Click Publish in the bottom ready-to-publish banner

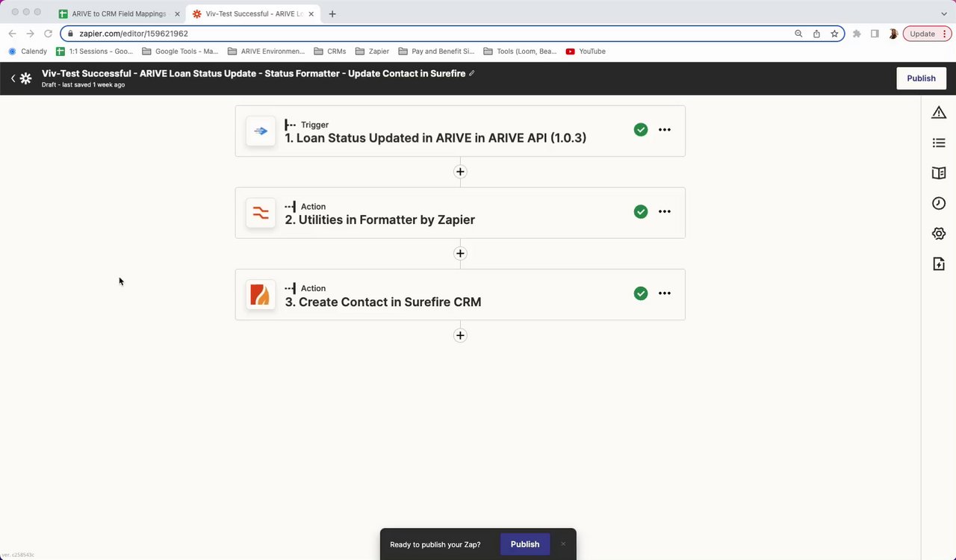[x=525, y=544]
